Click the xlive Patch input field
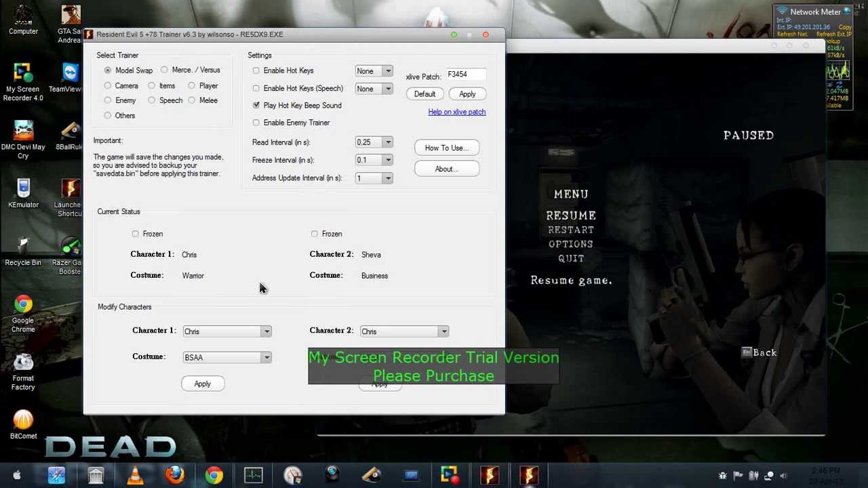Screen dimensions: 868x488 466,75
